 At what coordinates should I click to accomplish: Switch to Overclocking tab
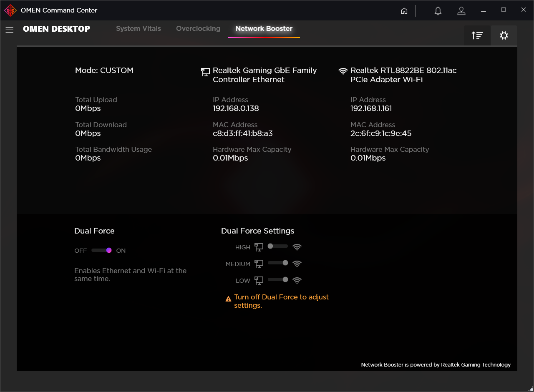[198, 29]
